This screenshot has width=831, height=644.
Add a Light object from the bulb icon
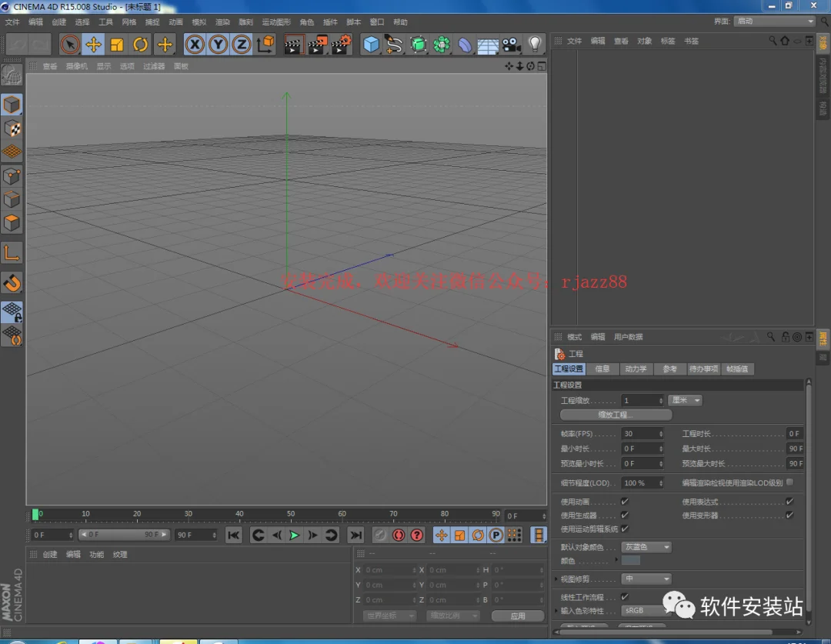[535, 45]
